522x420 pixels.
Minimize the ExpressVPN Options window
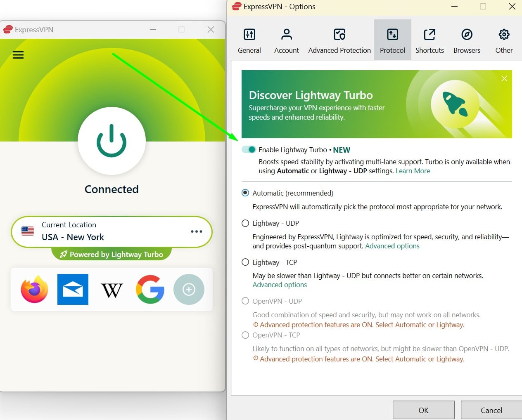click(454, 6)
